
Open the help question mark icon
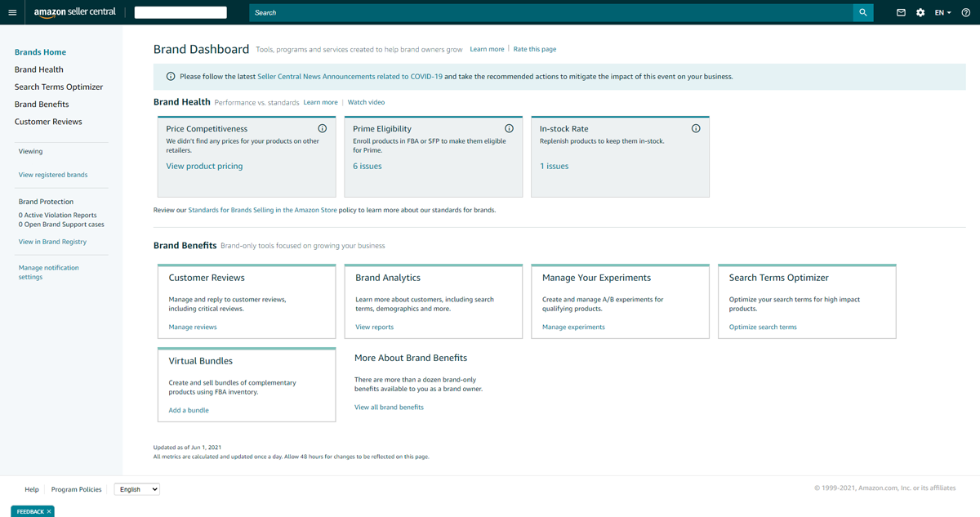tap(965, 12)
